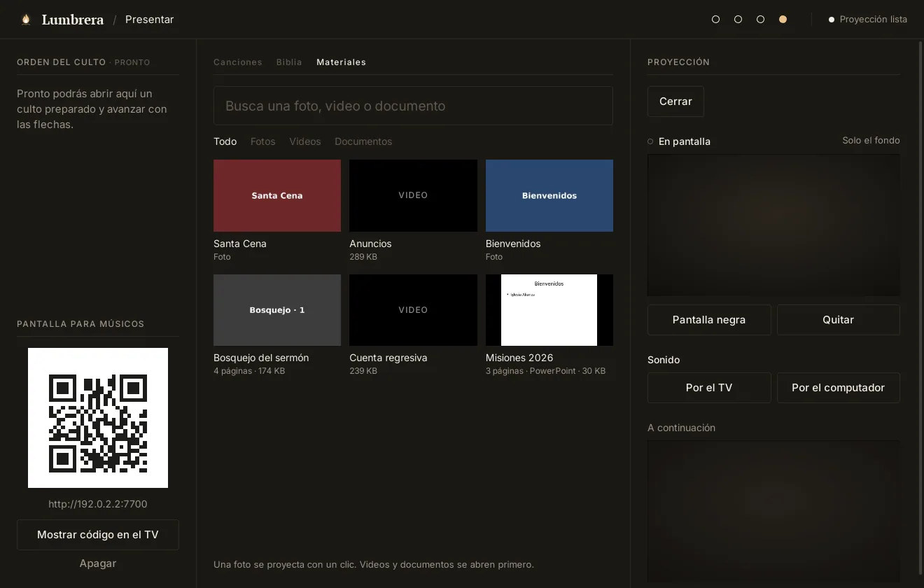The height and width of the screenshot is (588, 924).
Task: Click the QR code for musicians screen
Action: pyautogui.click(x=98, y=418)
